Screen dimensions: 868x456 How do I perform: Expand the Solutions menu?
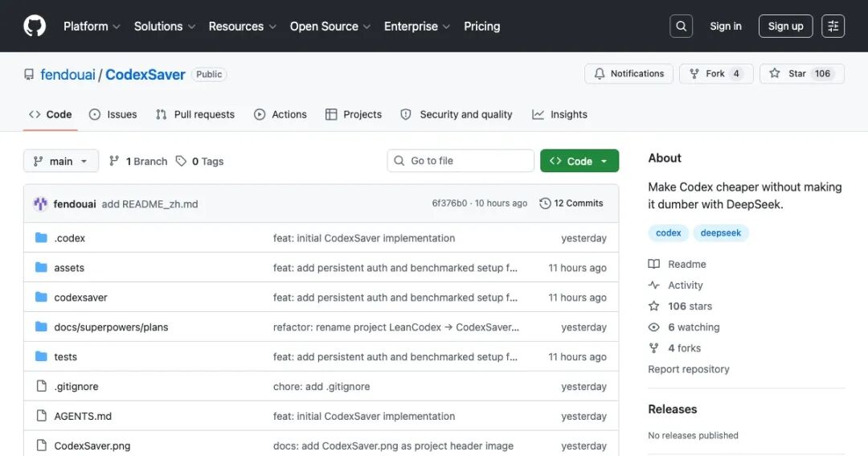point(165,26)
